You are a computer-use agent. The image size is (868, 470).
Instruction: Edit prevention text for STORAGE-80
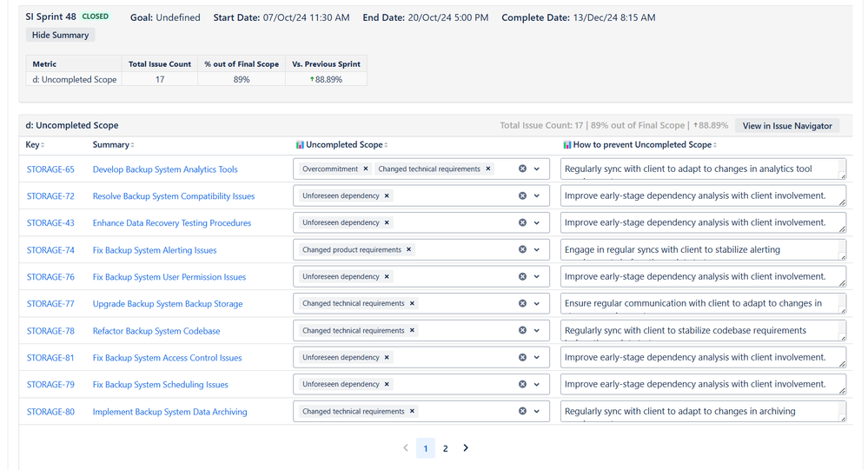point(703,411)
